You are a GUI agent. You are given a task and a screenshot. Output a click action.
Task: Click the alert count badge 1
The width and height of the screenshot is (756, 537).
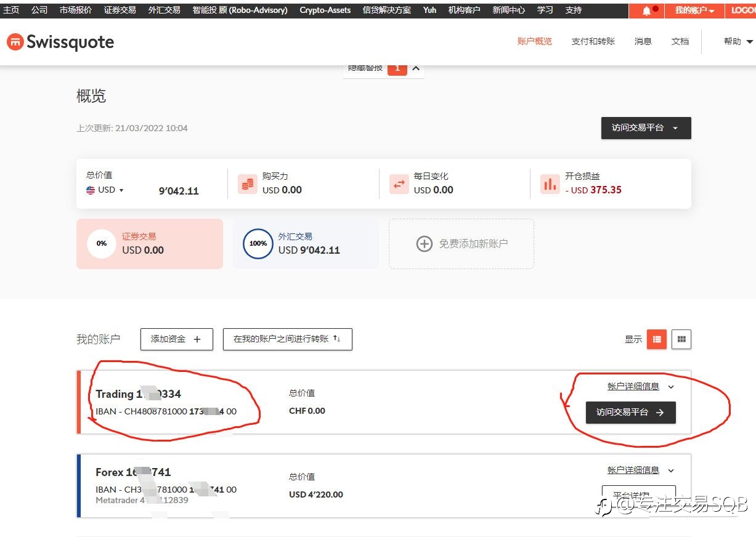(x=397, y=68)
